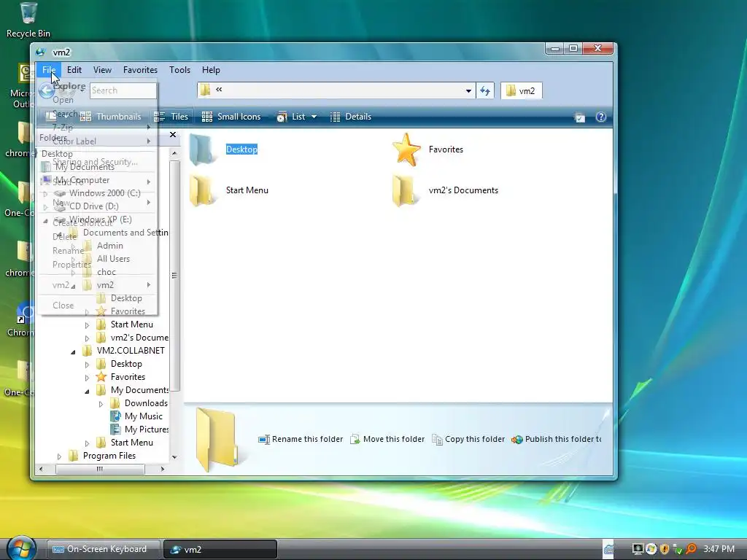This screenshot has width=747, height=560.
Task: Select the vm2's Documents folder icon
Action: coord(406,190)
